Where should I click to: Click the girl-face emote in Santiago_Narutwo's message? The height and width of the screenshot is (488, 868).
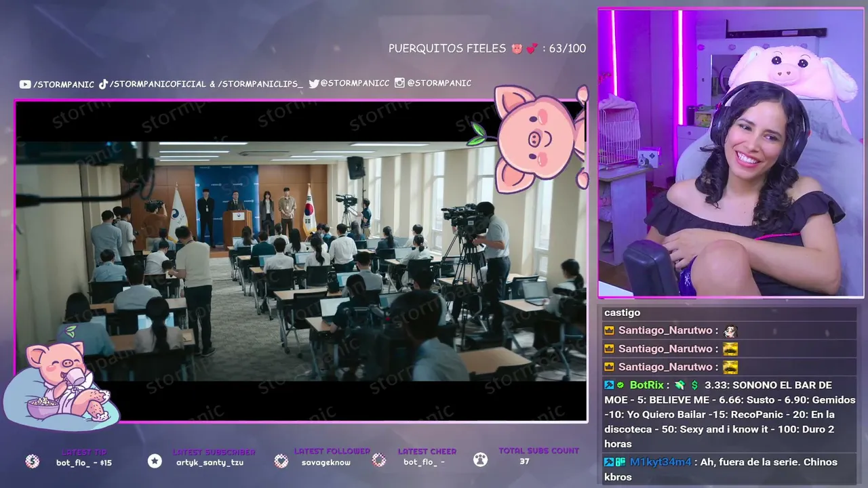click(730, 331)
